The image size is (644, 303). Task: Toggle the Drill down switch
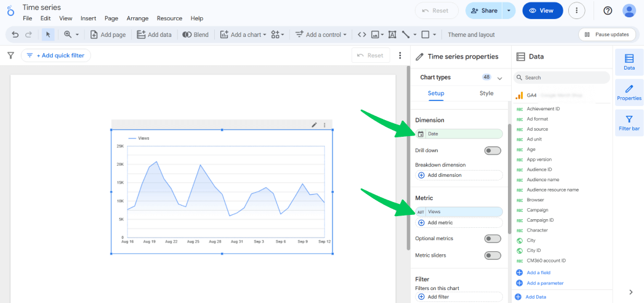(493, 151)
